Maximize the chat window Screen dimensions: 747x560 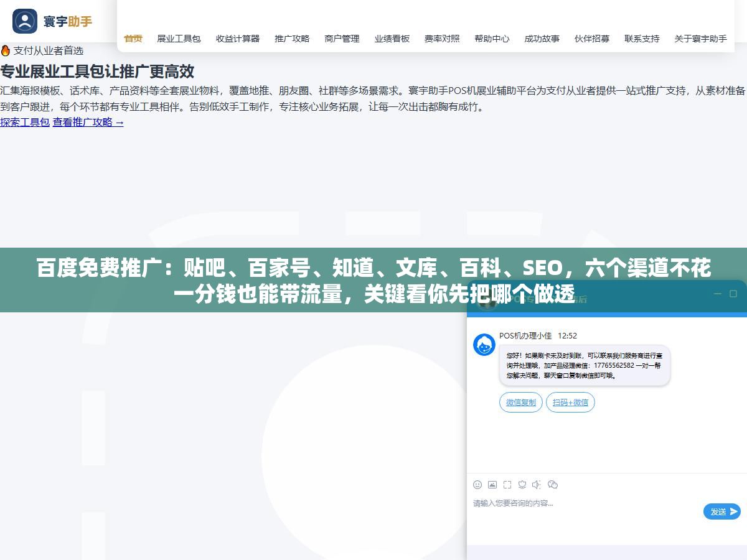pos(733,294)
